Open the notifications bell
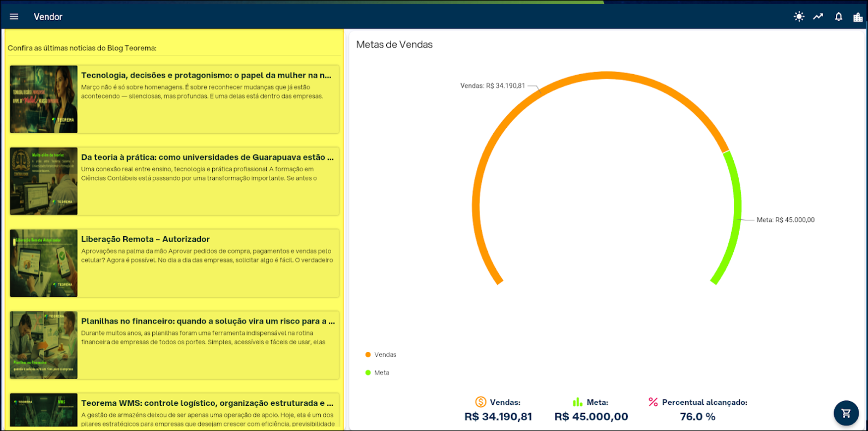Image resolution: width=868 pixels, height=431 pixels. pos(839,17)
